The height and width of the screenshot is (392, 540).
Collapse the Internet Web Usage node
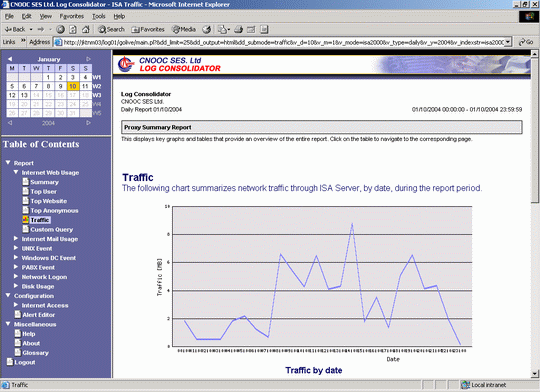[x=16, y=172]
